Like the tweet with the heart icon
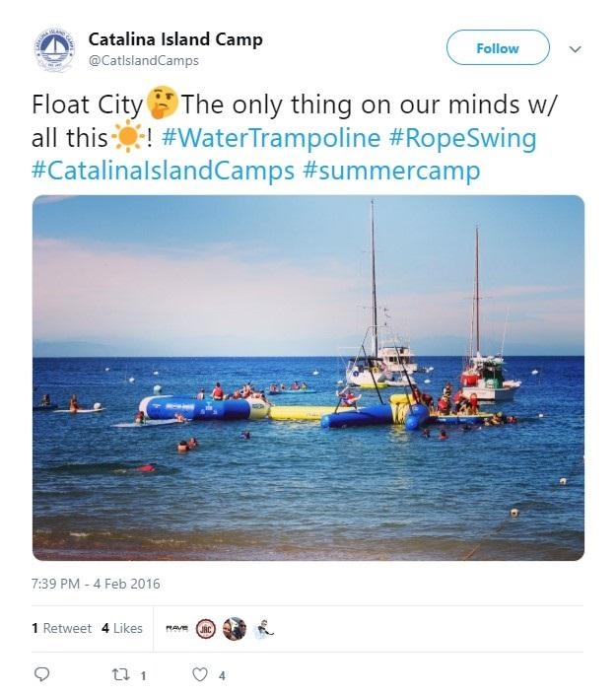The width and height of the screenshot is (616, 694). 200,675
